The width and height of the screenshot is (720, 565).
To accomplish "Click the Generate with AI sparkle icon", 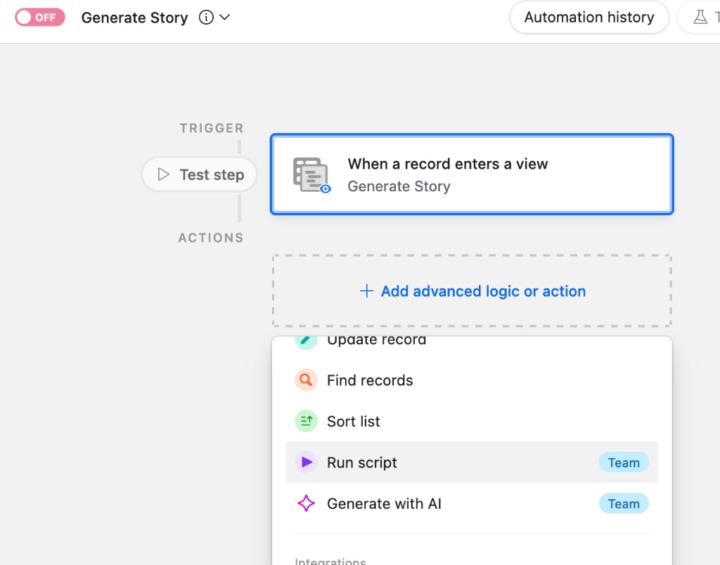I will click(306, 504).
